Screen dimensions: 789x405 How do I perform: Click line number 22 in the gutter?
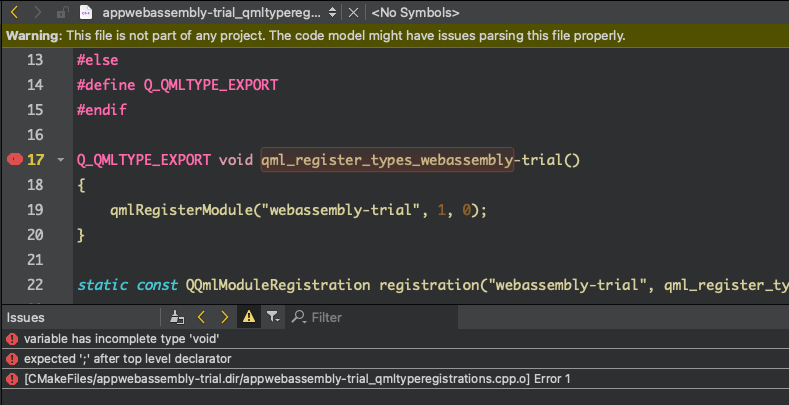point(35,285)
